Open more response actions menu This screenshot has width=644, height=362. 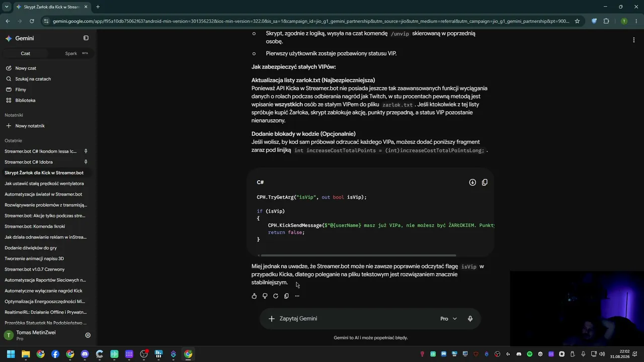(x=297, y=296)
